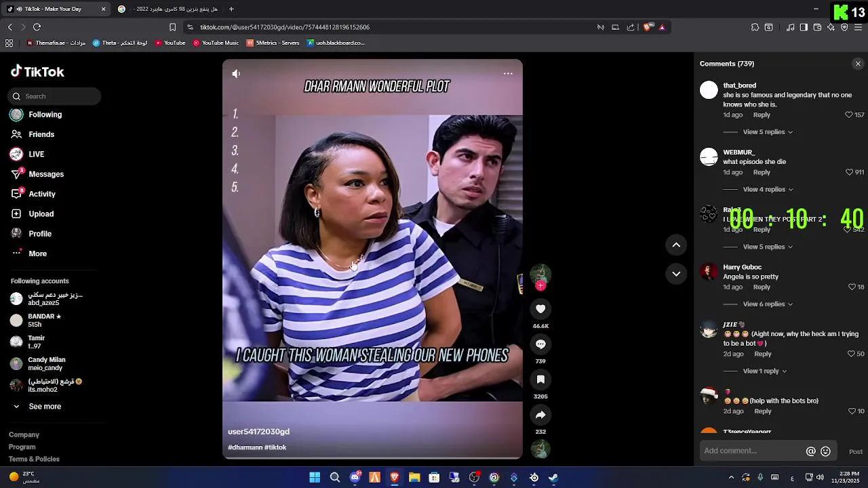Viewport: 868px width, 488px height.
Task: Open the Brave Shields lion icon
Action: point(647,27)
